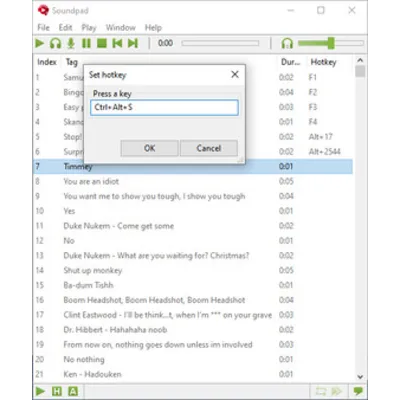400x400 pixels.
Task: Open the Play menu
Action: click(89, 28)
